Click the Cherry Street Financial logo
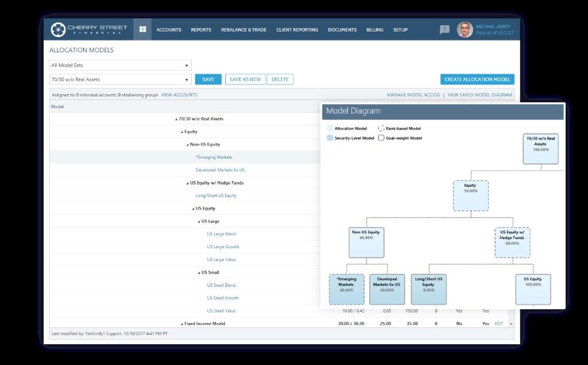588x365 pixels. tap(89, 29)
